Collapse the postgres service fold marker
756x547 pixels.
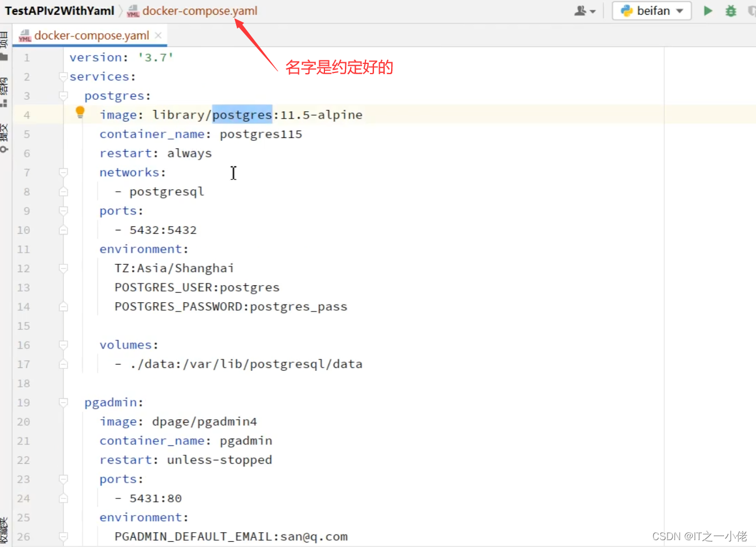pos(63,96)
